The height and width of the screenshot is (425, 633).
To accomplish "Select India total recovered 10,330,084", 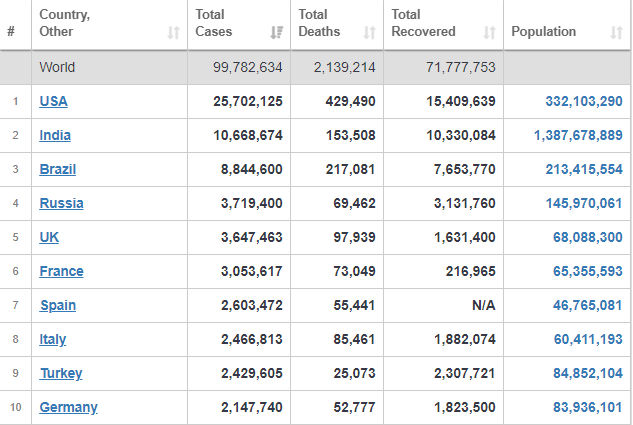I will (461, 135).
